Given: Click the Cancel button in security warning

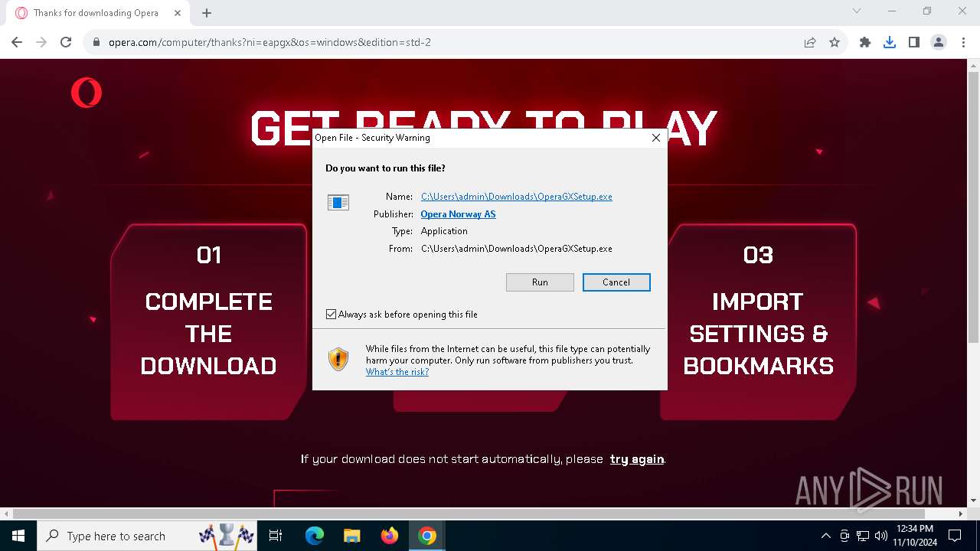Looking at the screenshot, I should (616, 282).
